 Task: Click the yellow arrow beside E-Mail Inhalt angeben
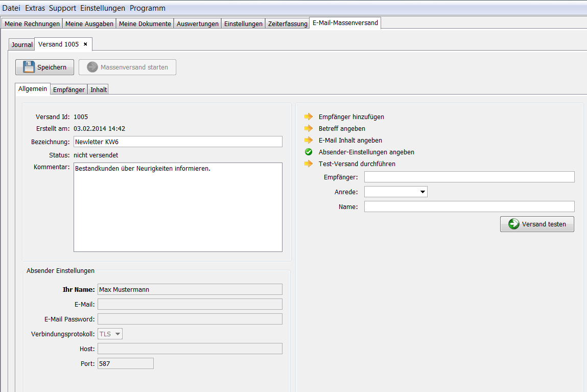click(x=308, y=140)
